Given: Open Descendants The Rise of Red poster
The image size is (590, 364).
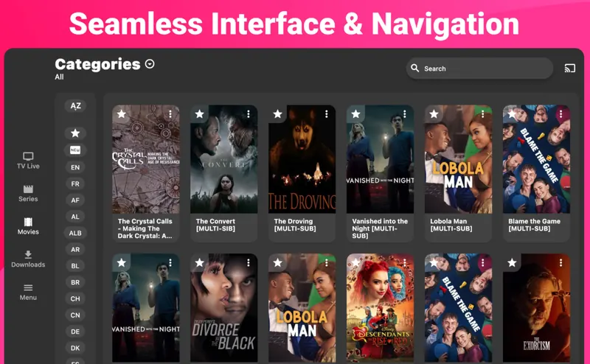Looking at the screenshot, I should (380, 308).
